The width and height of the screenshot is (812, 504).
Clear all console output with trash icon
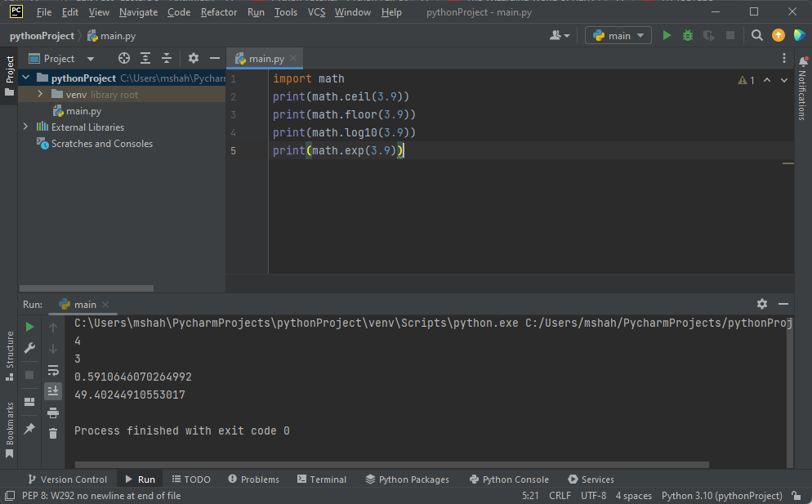click(x=53, y=434)
